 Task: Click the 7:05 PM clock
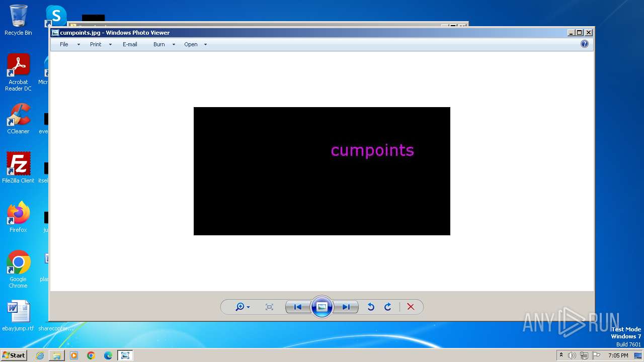point(618,355)
